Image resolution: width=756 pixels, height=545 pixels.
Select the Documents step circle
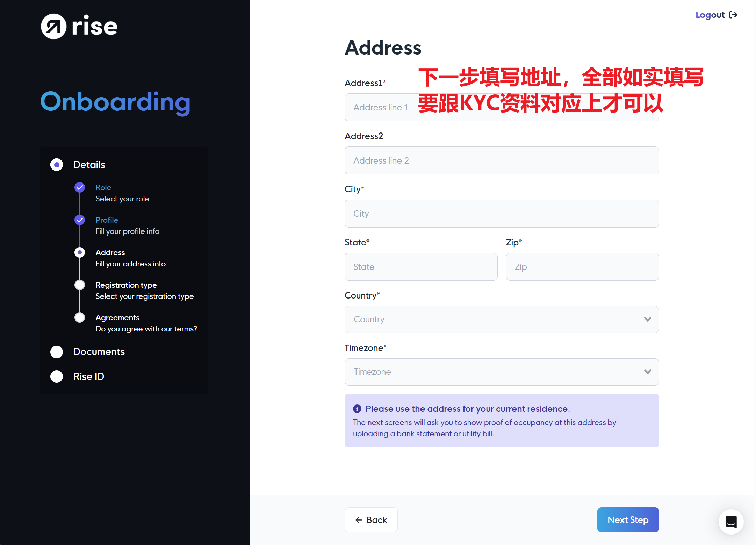[x=57, y=352]
